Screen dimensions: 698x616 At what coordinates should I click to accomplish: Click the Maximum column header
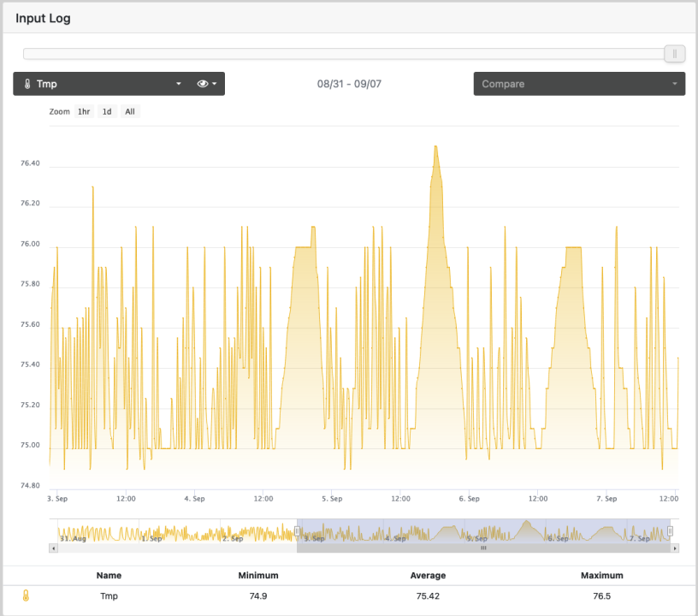(602, 575)
